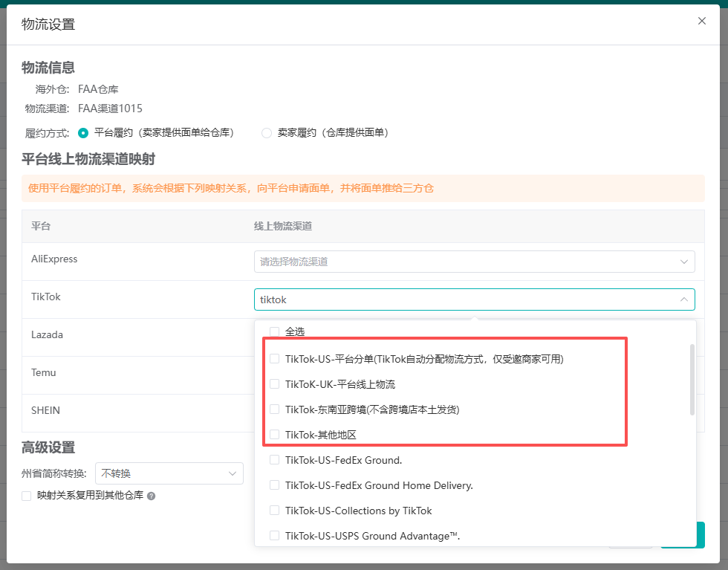
Task: Collapse the TikTok dropdown using its arrow
Action: pos(684,299)
